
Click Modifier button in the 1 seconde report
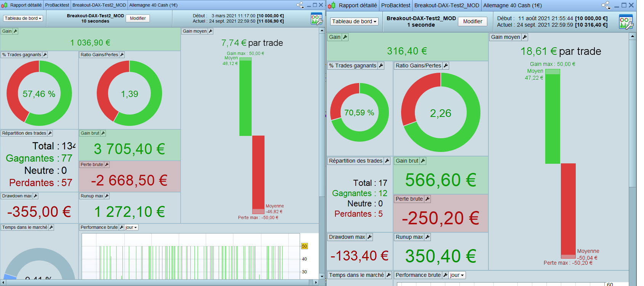point(473,21)
